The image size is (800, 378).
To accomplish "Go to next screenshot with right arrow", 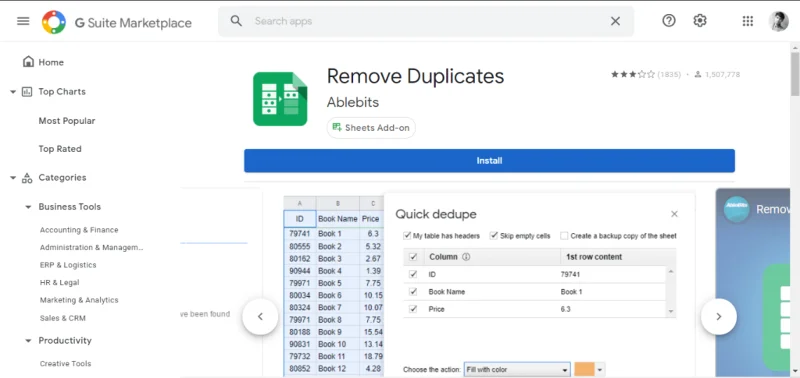I will tap(718, 316).
